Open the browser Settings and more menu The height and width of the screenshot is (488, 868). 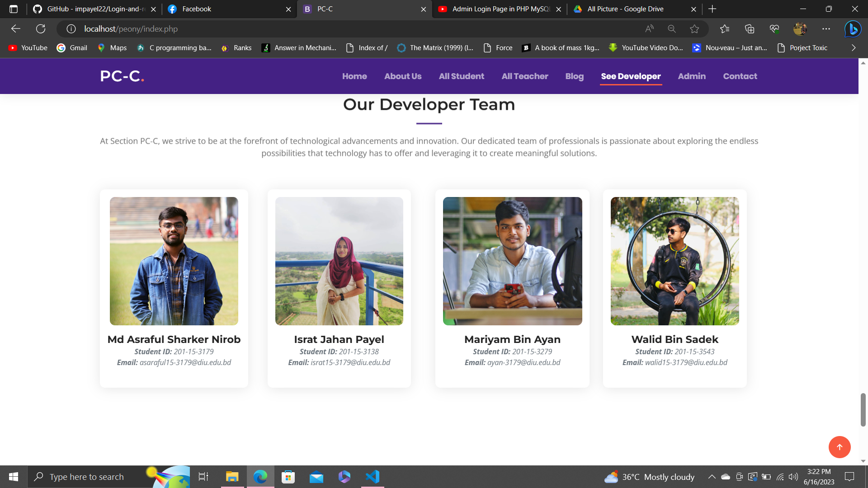[x=826, y=29]
